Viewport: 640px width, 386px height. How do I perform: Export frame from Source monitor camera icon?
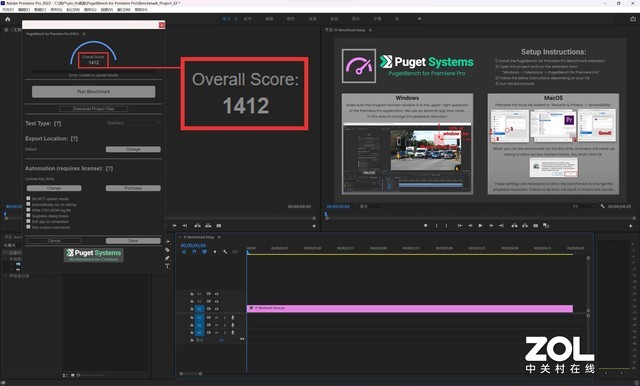click(219, 225)
